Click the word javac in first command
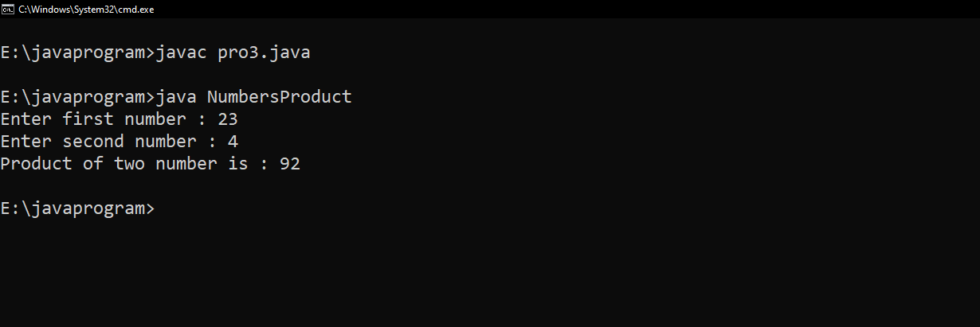 (182, 53)
